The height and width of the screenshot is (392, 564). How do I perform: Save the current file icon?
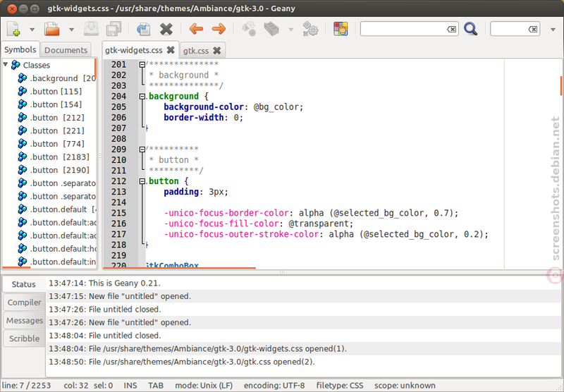[x=91, y=29]
